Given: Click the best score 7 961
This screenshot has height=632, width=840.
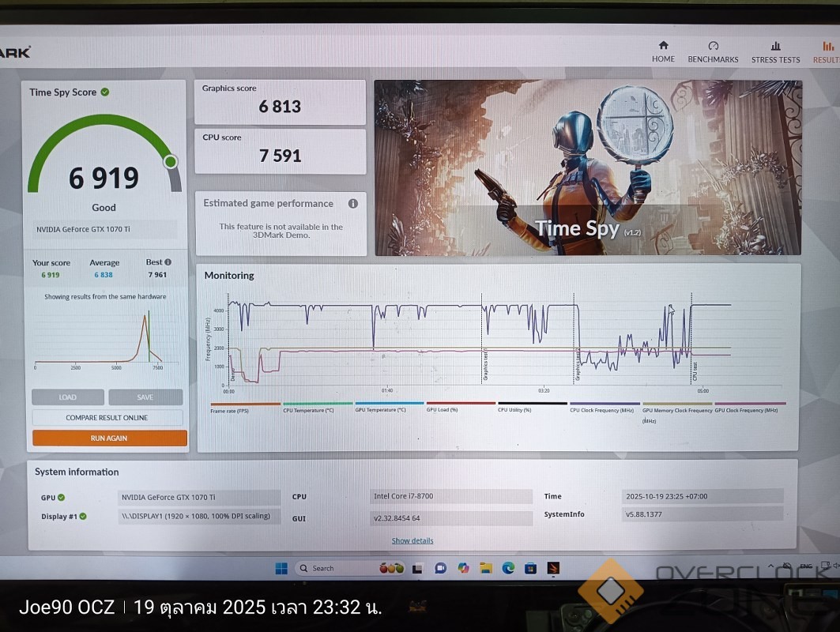Looking at the screenshot, I should 157,275.
